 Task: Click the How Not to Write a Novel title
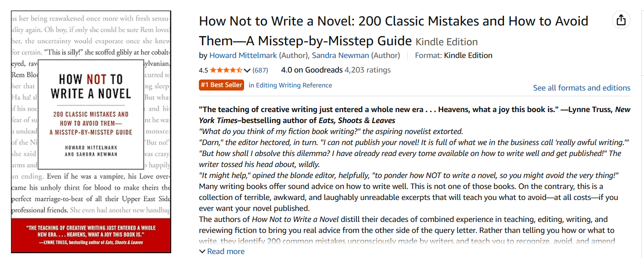[393, 21]
